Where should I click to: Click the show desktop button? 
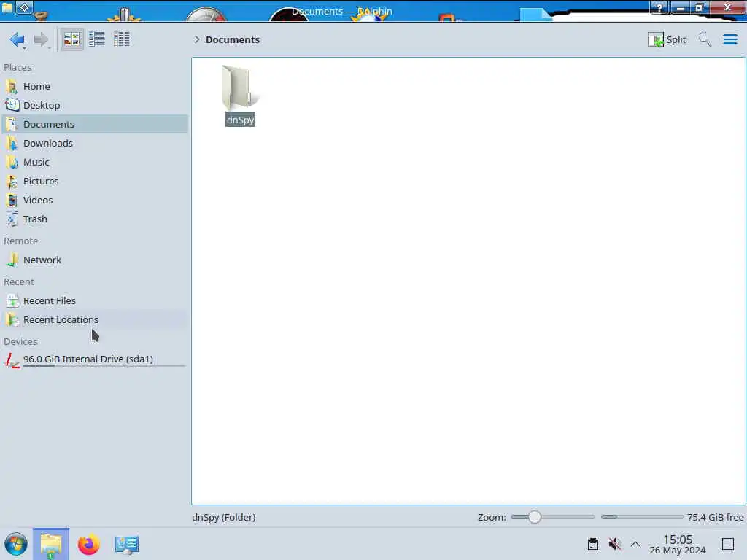point(728,544)
